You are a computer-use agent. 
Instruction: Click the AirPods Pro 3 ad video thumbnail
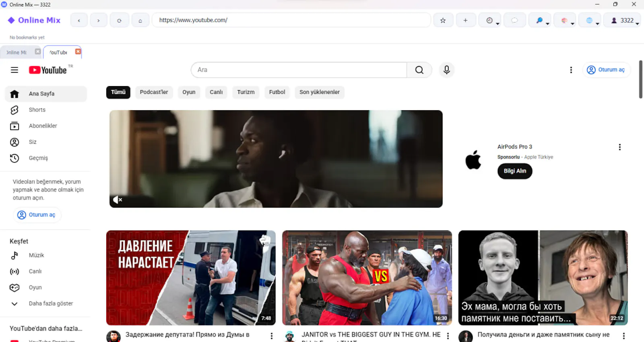click(276, 159)
